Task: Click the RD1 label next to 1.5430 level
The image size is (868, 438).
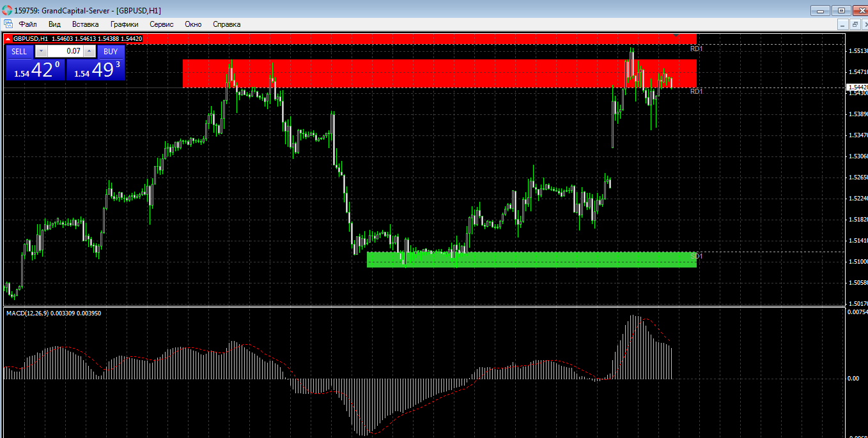Action: pyautogui.click(x=697, y=91)
